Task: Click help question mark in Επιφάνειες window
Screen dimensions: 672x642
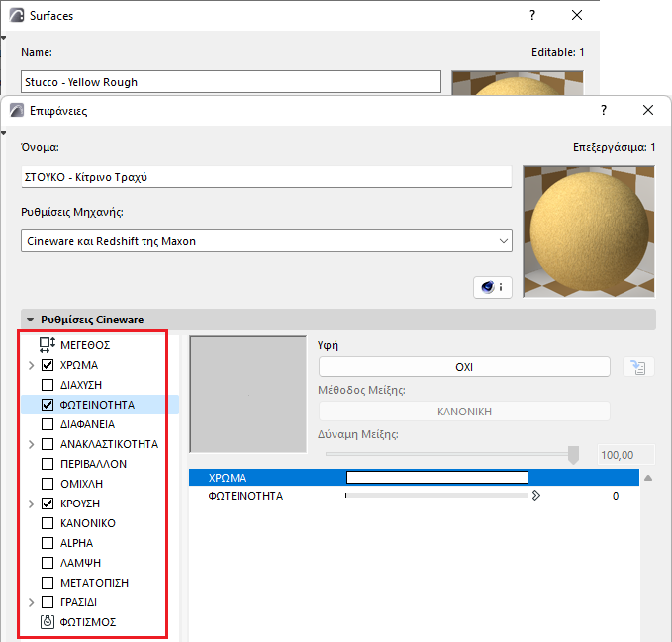Action: pos(604,110)
